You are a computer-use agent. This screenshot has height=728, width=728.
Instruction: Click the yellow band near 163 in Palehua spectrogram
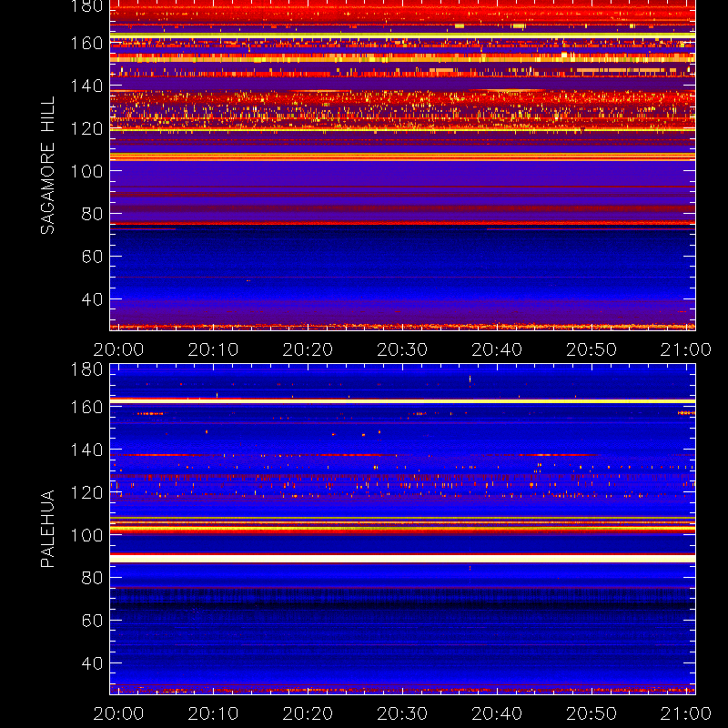tap(402, 400)
